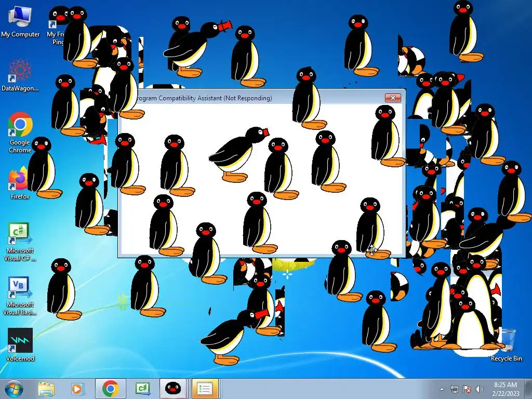The height and width of the screenshot is (399, 532).
Task: Select Microsoft Visual Basic desktop shortcut
Action: (x=20, y=296)
